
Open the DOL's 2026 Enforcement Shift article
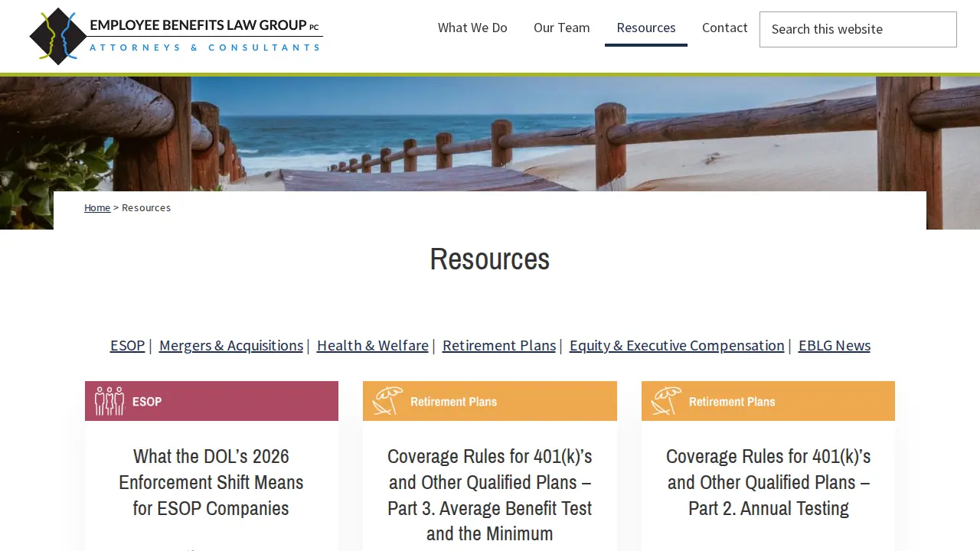211,482
